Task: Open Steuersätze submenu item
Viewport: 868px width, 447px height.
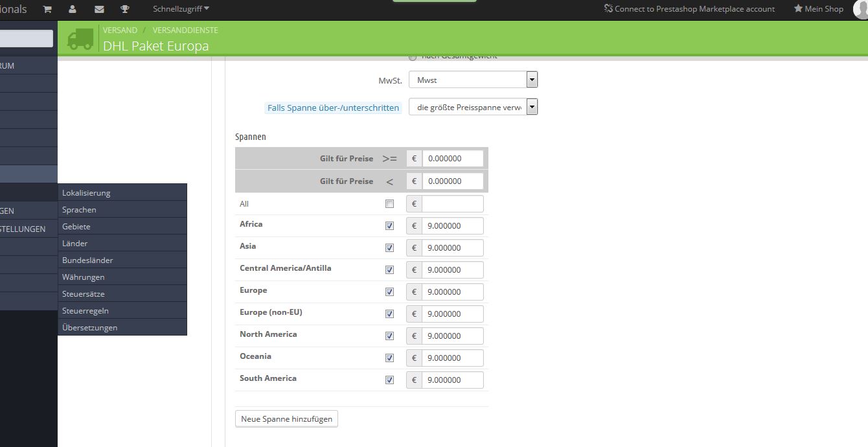Action: click(122, 293)
